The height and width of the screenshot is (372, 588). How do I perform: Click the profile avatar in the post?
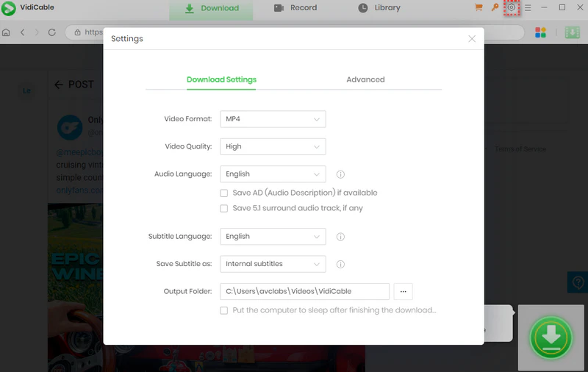point(70,127)
